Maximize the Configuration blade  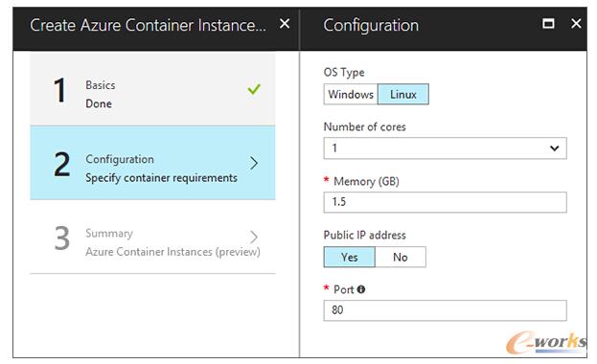click(548, 24)
